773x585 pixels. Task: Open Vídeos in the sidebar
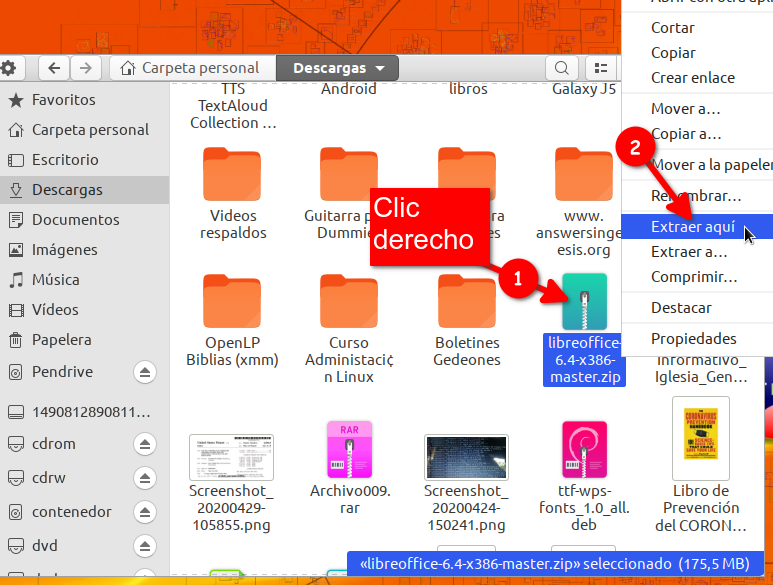click(x=84, y=310)
